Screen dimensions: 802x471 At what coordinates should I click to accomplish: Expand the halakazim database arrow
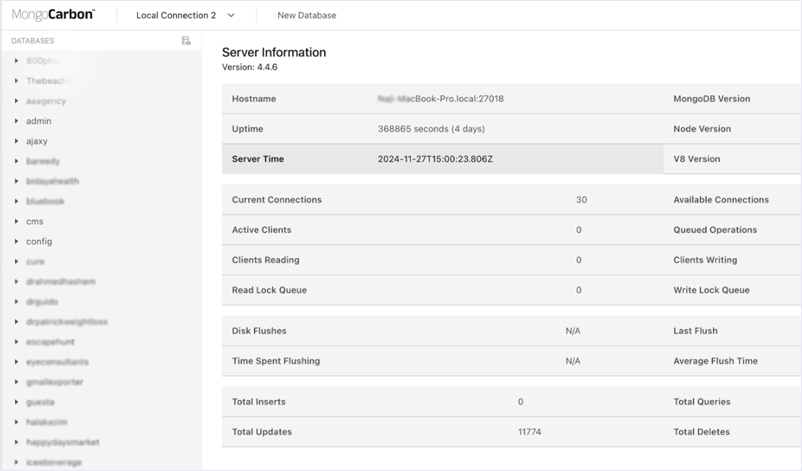pos(17,422)
